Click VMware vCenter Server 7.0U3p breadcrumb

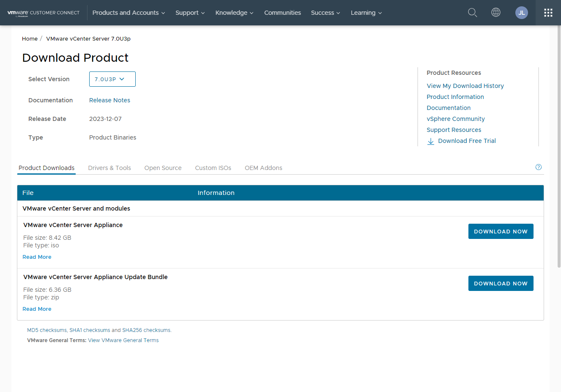[88, 38]
